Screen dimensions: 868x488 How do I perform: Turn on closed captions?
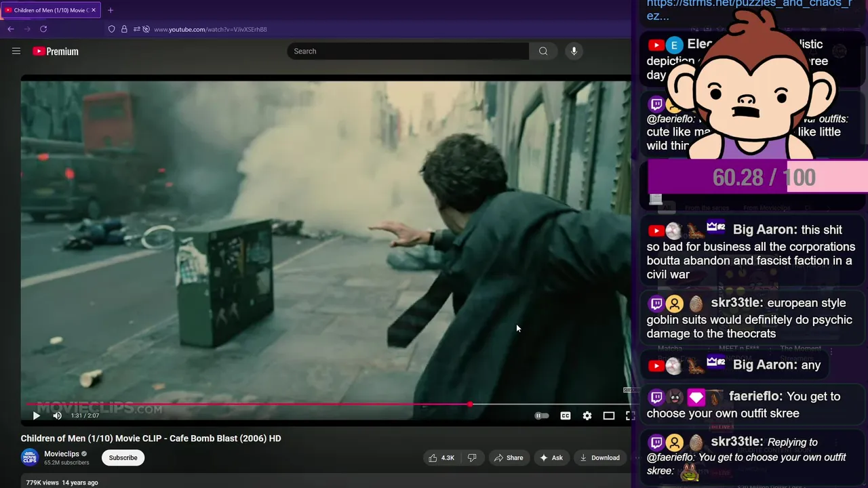pyautogui.click(x=566, y=415)
